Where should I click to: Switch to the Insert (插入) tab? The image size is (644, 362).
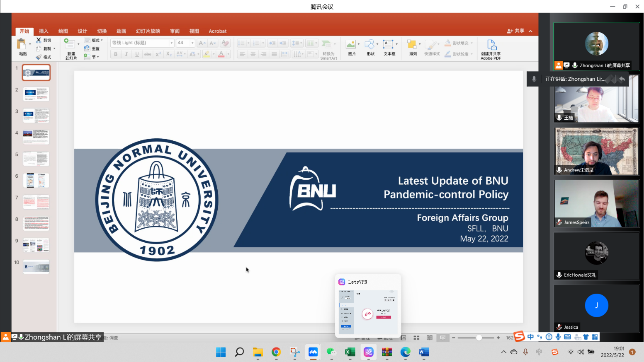44,31
